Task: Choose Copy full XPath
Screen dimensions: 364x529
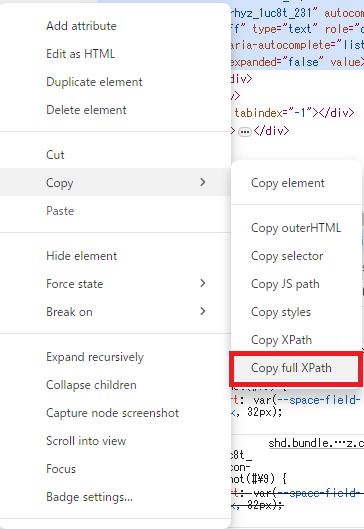Action: (291, 368)
